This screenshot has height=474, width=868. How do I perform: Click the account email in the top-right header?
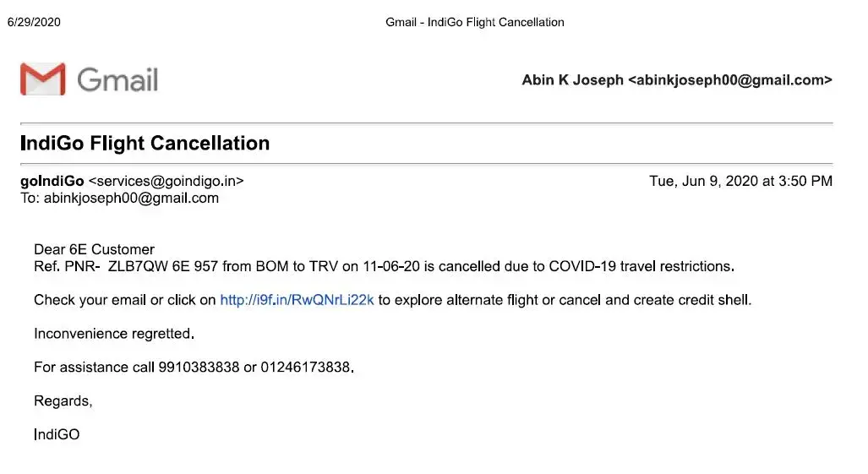pos(729,80)
